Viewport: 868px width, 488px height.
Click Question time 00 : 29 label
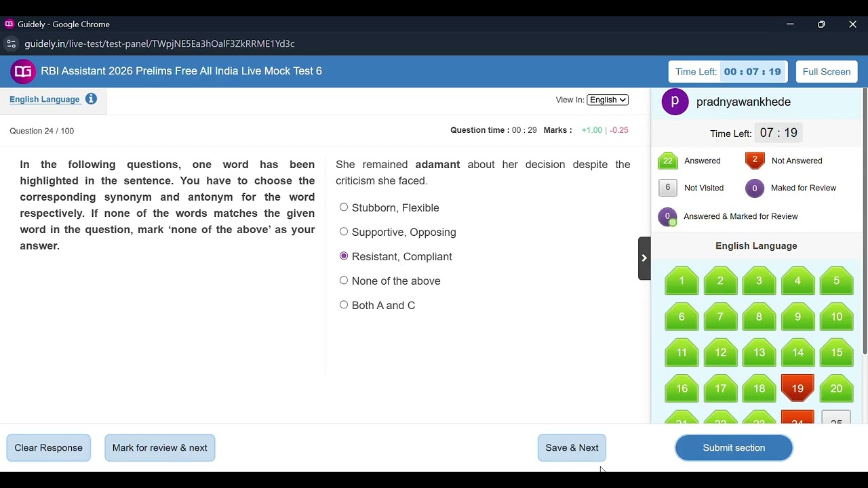click(494, 130)
